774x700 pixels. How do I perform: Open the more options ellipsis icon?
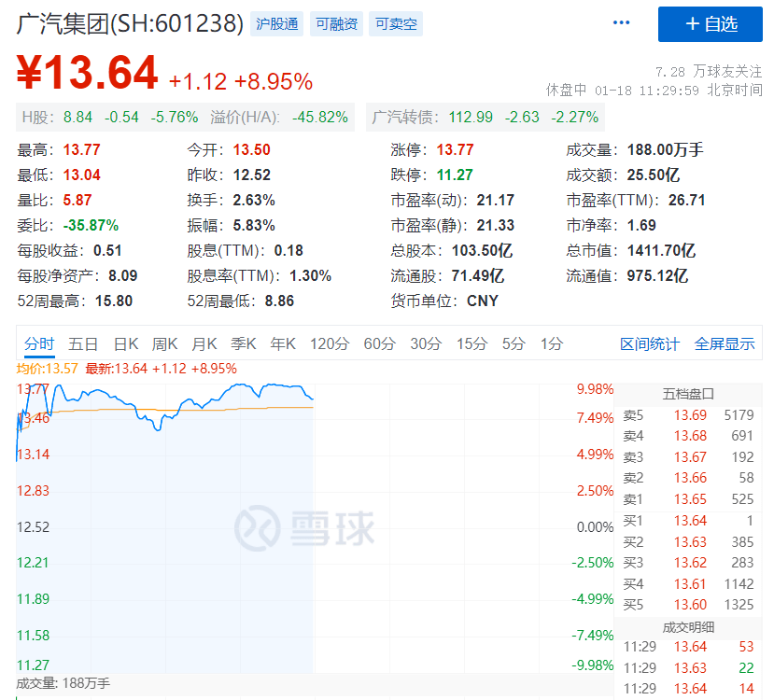pyautogui.click(x=621, y=21)
